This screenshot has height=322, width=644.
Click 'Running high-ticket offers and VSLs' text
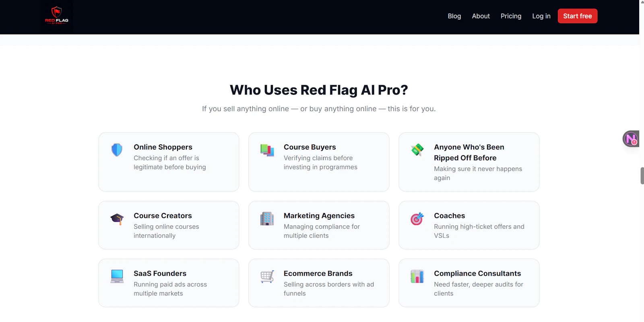pyautogui.click(x=479, y=231)
